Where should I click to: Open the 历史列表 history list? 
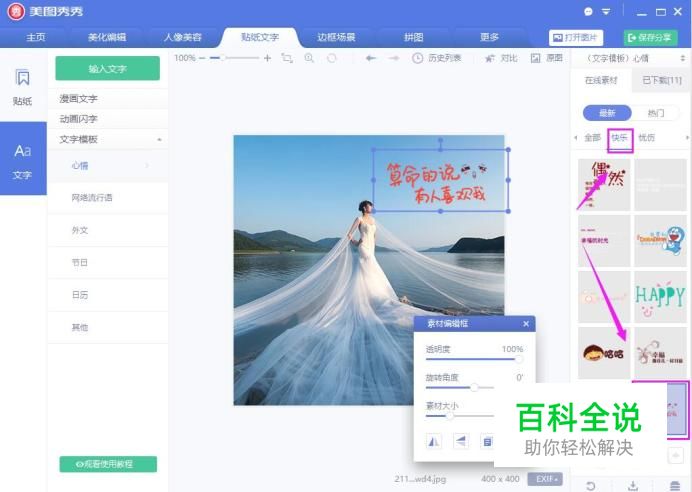[436, 58]
